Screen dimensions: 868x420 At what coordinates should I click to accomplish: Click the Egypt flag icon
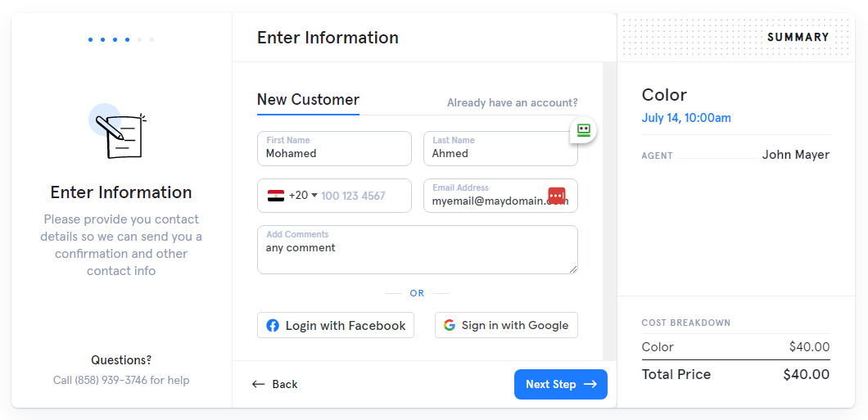point(276,196)
